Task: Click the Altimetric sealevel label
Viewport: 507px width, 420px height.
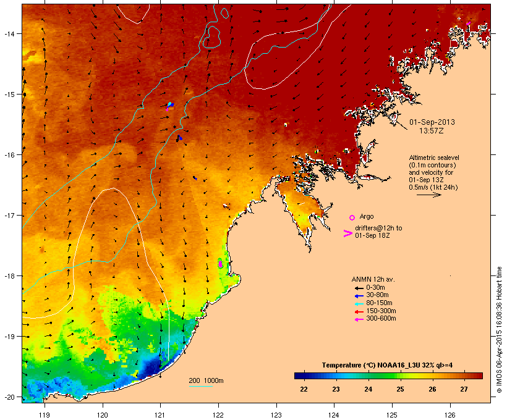Action: (x=434, y=157)
